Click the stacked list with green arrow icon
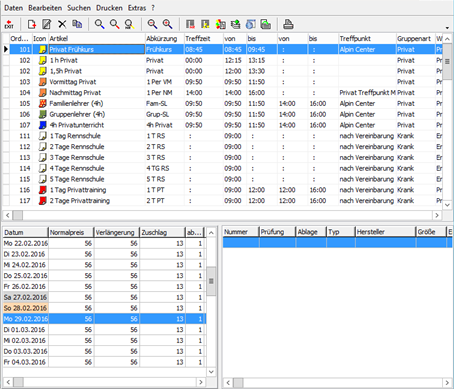454x389 pixels. pyautogui.click(x=235, y=24)
